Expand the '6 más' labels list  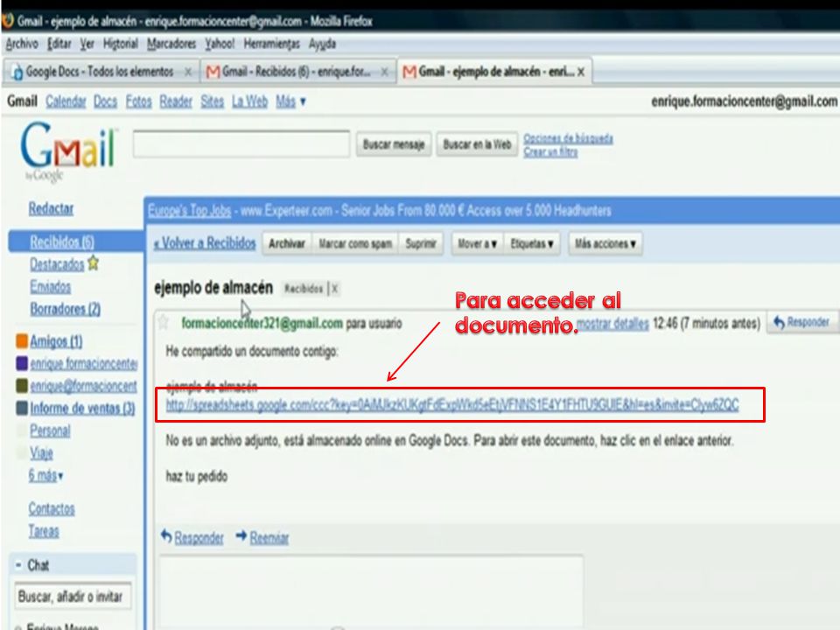tap(45, 475)
